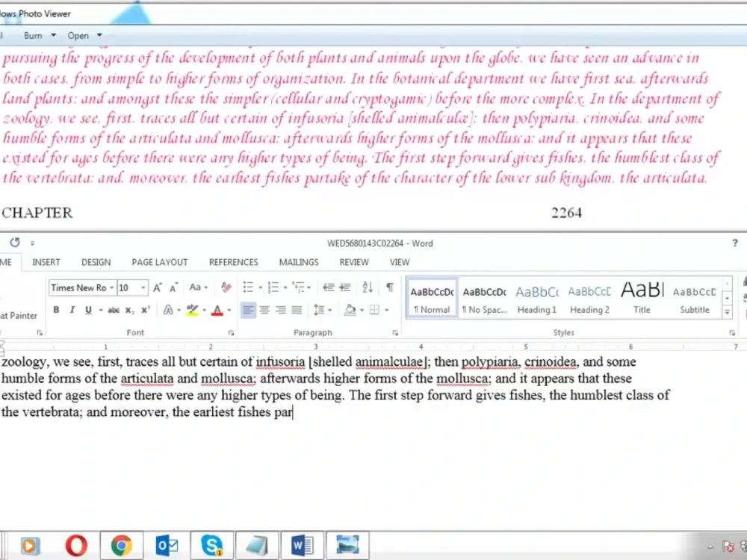Viewport: 747px width, 560px height.
Task: Toggle Justify alignment
Action: coord(297,310)
